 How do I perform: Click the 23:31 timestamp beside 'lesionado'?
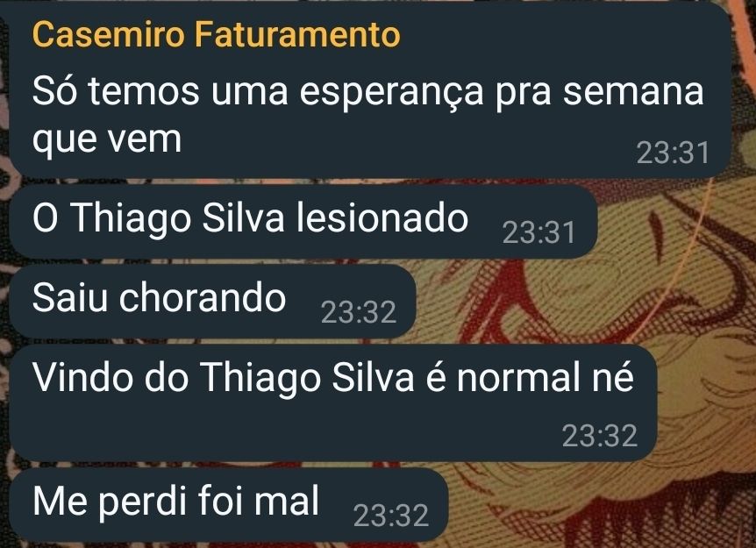tap(539, 233)
